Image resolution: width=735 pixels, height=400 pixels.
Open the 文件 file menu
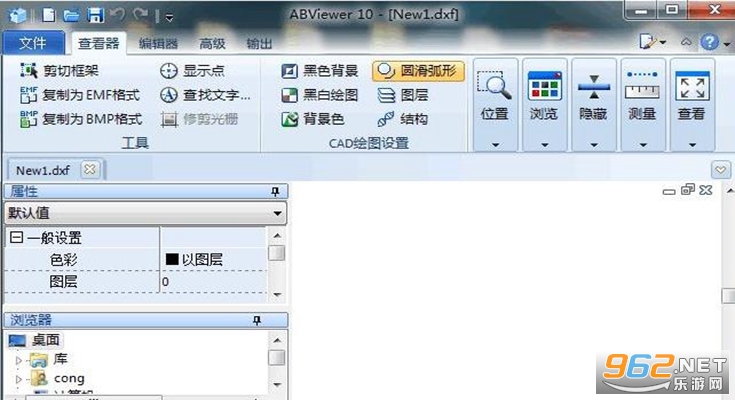click(33, 43)
